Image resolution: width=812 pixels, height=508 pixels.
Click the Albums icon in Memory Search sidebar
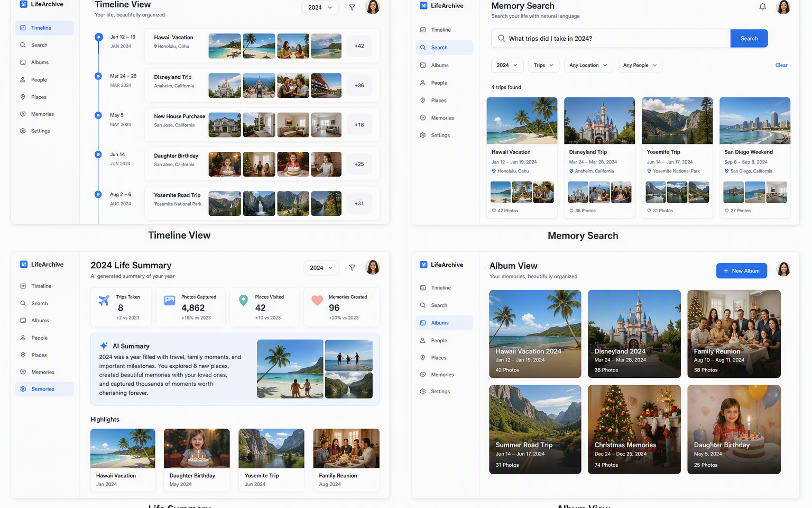423,65
